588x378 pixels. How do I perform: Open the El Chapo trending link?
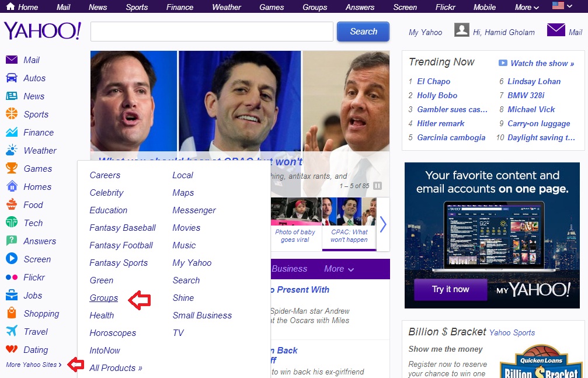coord(433,81)
